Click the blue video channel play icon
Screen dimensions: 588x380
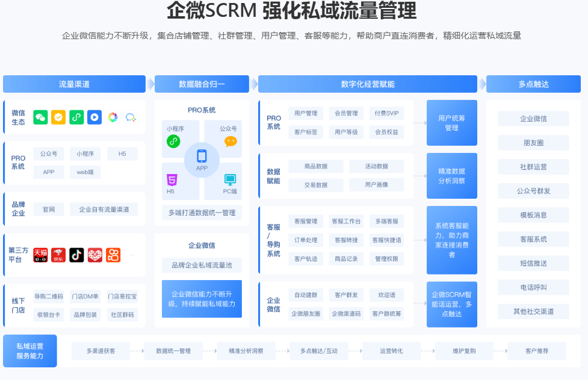[x=94, y=117]
